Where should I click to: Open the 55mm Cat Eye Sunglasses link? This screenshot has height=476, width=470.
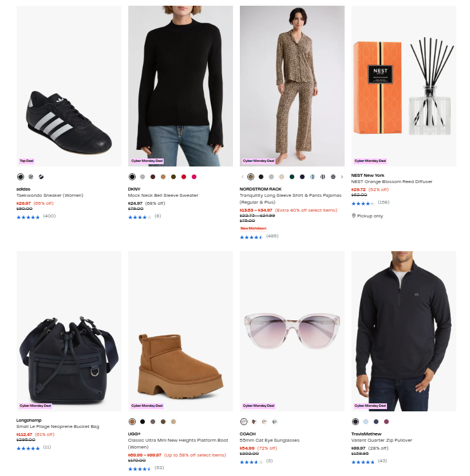269,441
